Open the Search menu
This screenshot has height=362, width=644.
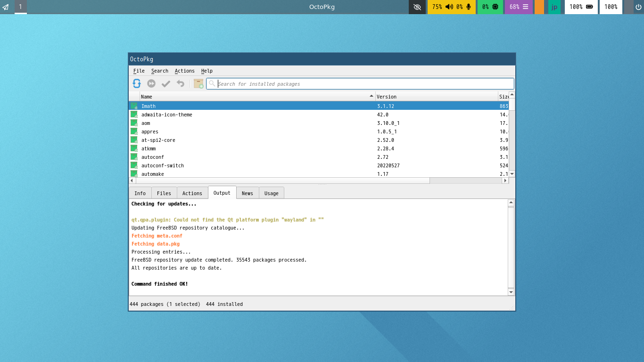point(159,71)
